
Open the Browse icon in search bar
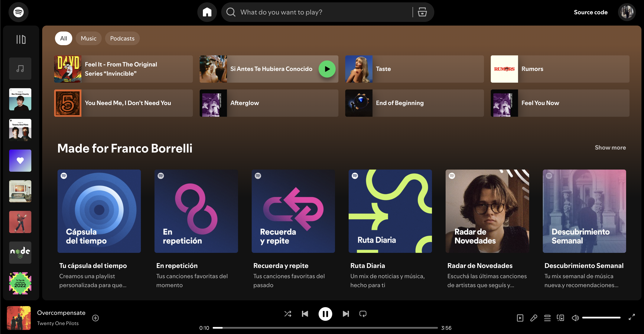[422, 12]
